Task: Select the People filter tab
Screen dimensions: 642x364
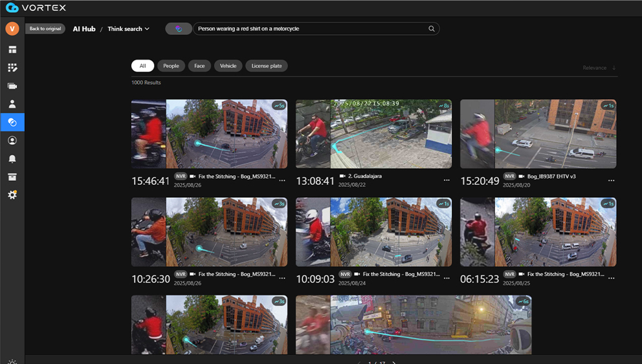Action: click(x=171, y=66)
